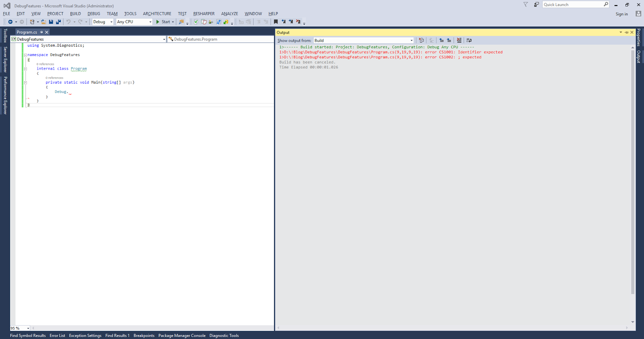Viewport: 644px width, 339px height.
Task: Start debugging with the green play button
Action: click(158, 22)
